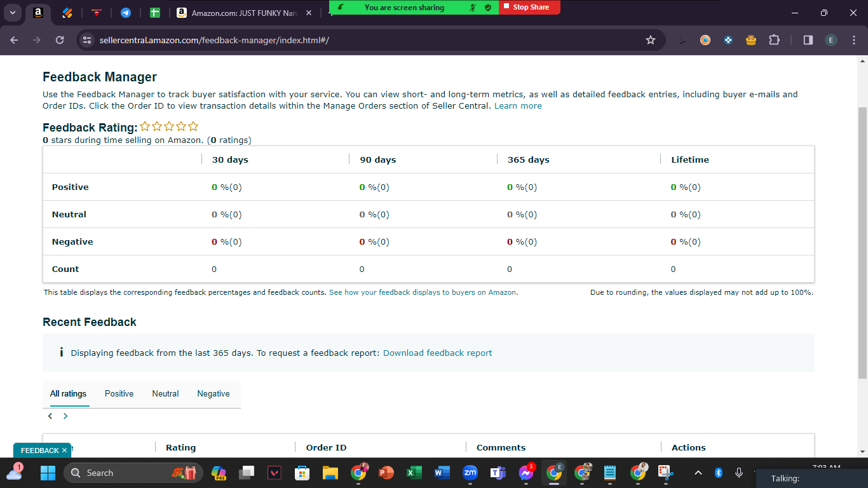
Task: Open Messenger from the taskbar
Action: point(526,473)
